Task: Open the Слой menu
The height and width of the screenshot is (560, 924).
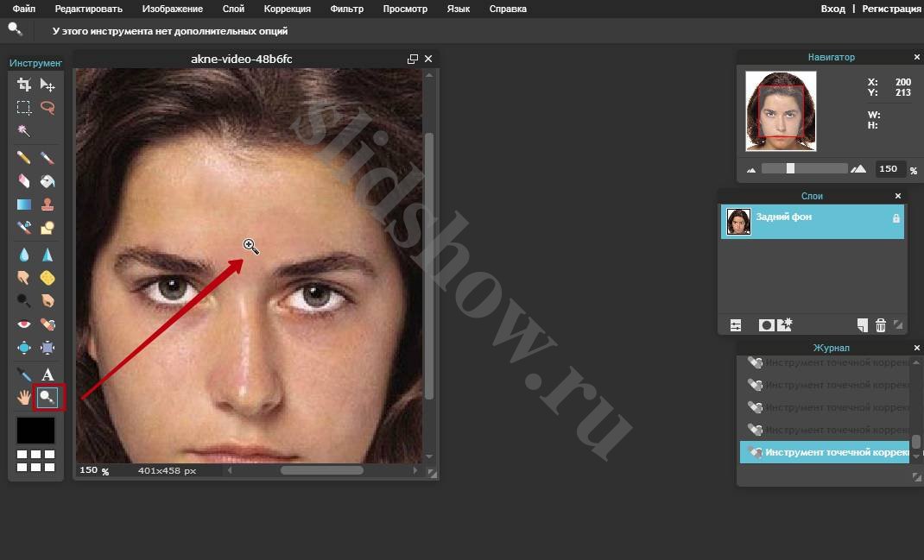Action: pos(233,9)
